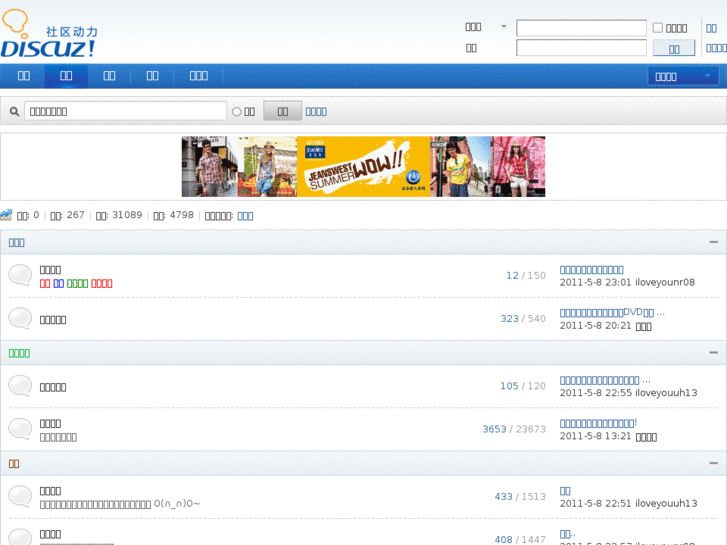Open last post link dated 2011-5-8 13:21
Image resolution: width=727 pixels, height=545 pixels.
(x=598, y=423)
